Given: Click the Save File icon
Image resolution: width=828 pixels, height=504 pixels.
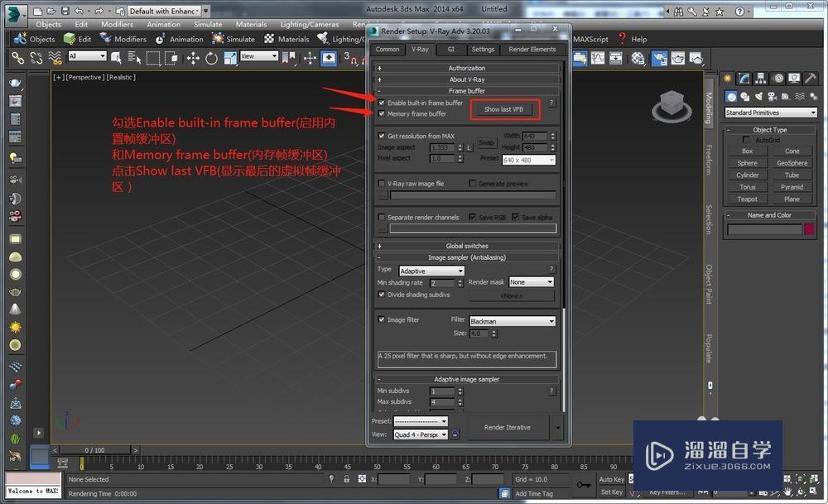Looking at the screenshot, I should pyautogui.click(x=65, y=11).
